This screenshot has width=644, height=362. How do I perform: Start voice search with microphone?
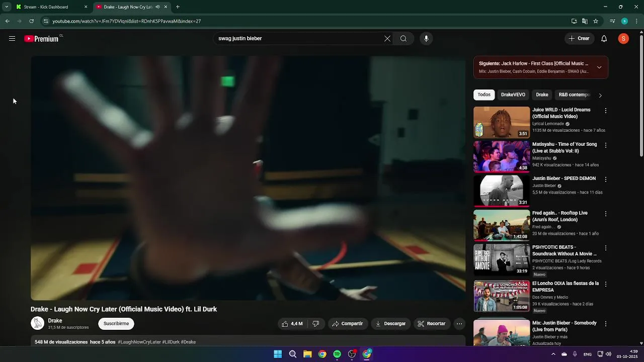coord(426,39)
